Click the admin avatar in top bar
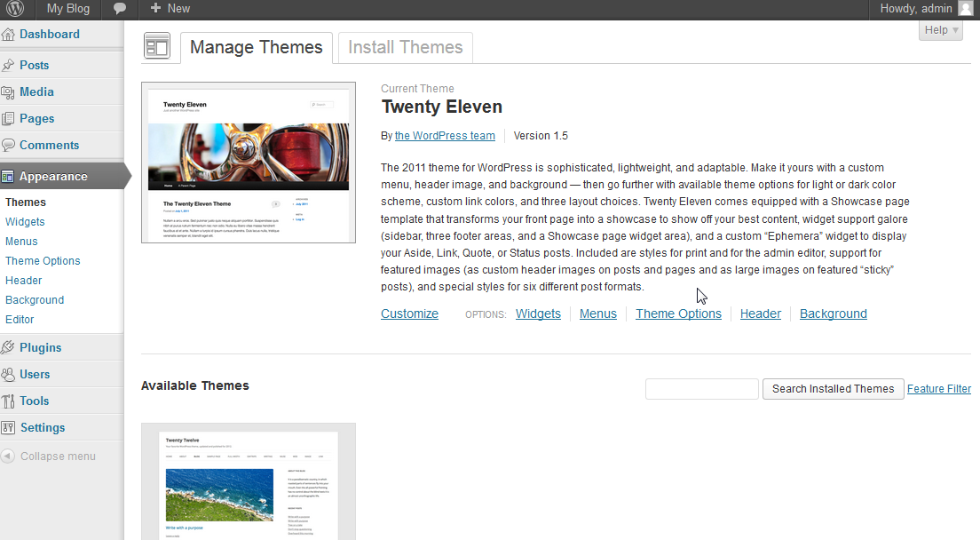 point(966,9)
